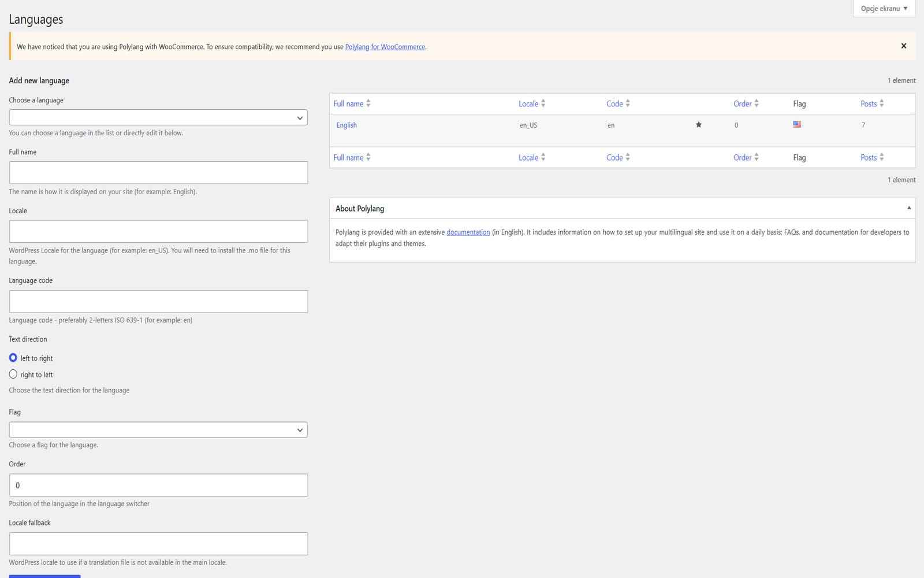
Task: Click the Order input field
Action: (158, 485)
